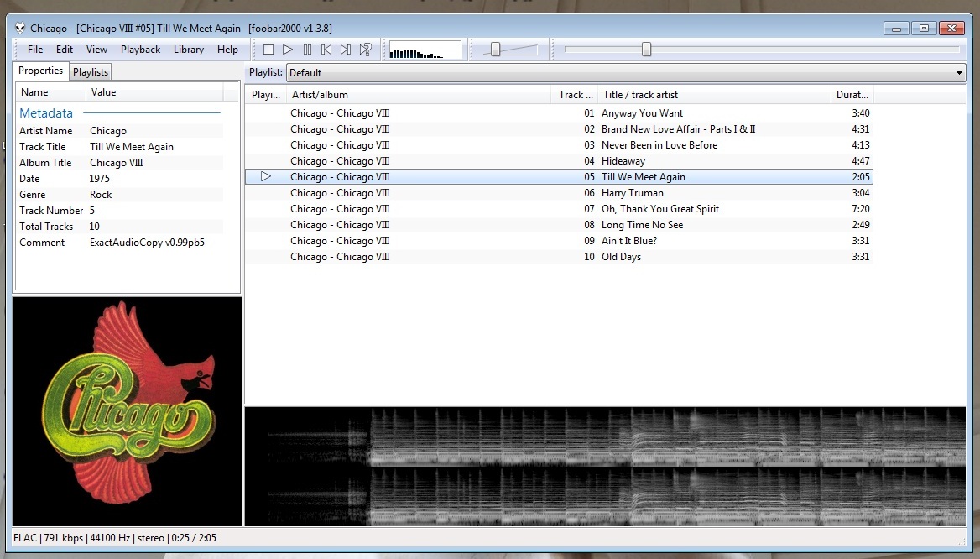This screenshot has width=980, height=559.
Task: Open the Library menu
Action: click(188, 50)
